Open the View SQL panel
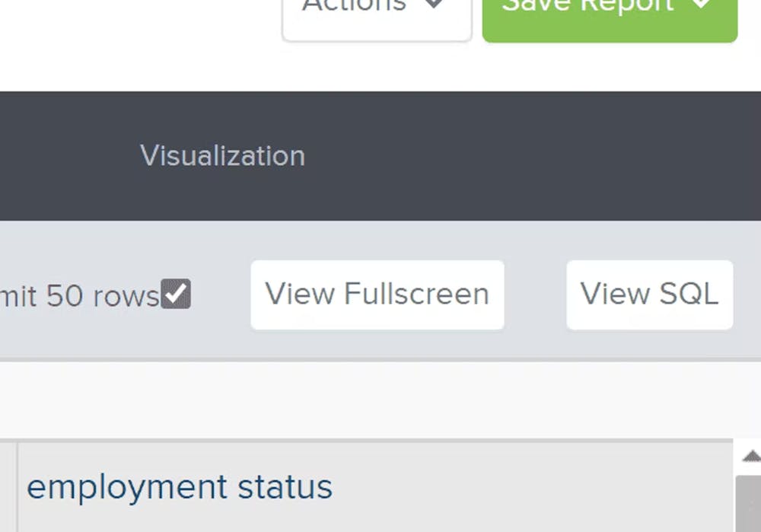The image size is (761, 532). pos(649,295)
